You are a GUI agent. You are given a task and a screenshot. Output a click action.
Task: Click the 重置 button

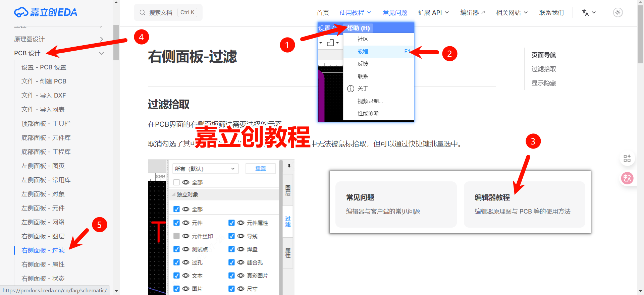tap(261, 169)
